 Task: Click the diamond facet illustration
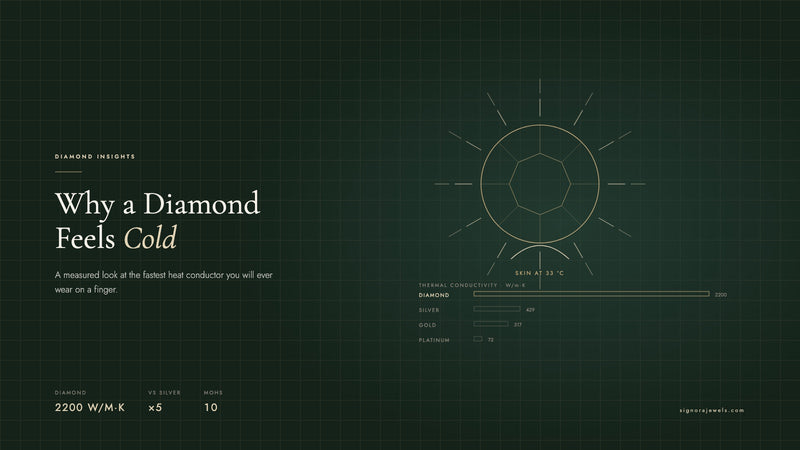point(540,184)
